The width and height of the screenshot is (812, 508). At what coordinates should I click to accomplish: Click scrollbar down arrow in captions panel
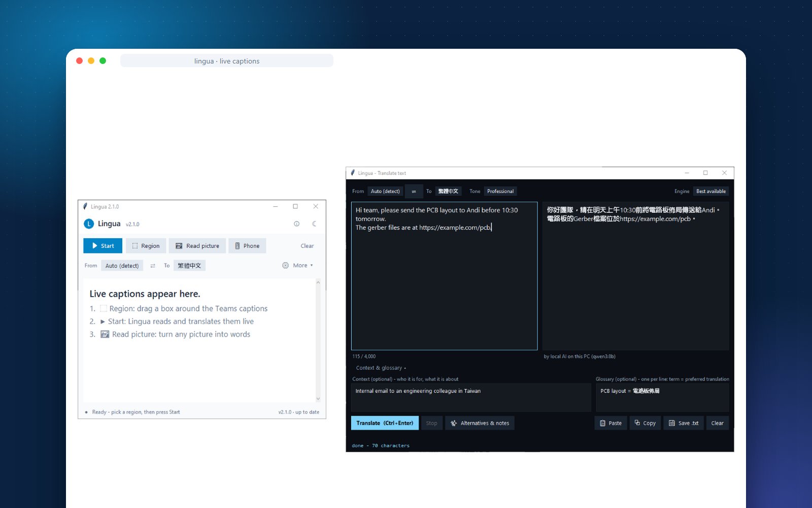(318, 399)
